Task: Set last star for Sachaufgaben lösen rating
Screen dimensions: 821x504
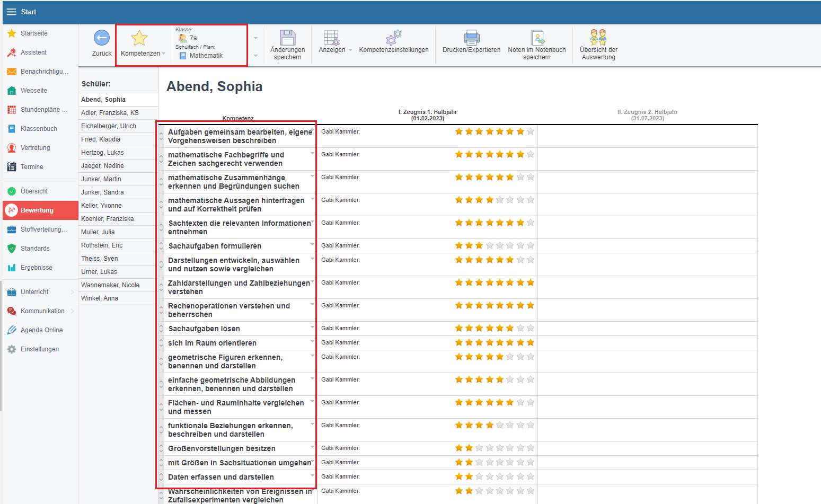Action: [x=531, y=329]
